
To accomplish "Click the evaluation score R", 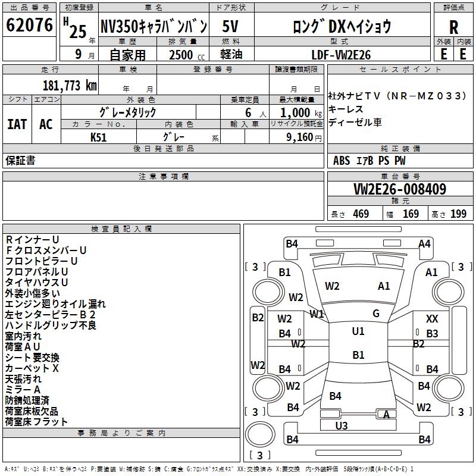I will [x=453, y=27].
